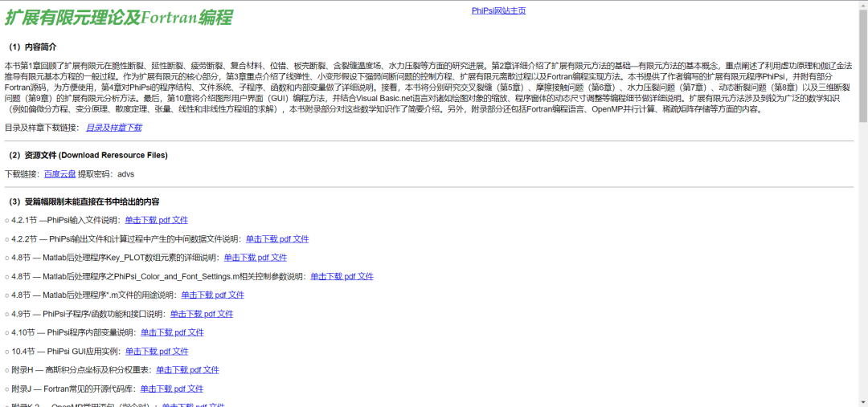Click heading (2) 资源文件 (Download Reresource Files)

[x=88, y=156]
